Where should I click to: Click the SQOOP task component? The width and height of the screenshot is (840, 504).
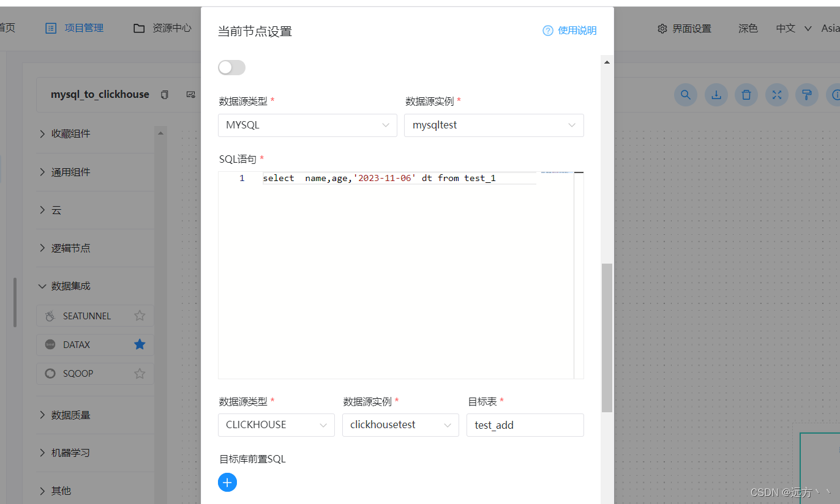[x=95, y=374]
